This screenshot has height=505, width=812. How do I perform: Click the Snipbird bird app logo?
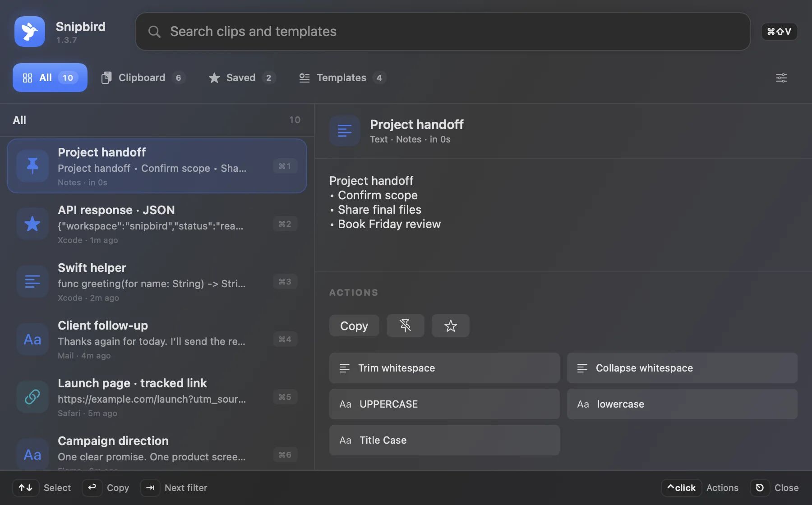point(30,32)
